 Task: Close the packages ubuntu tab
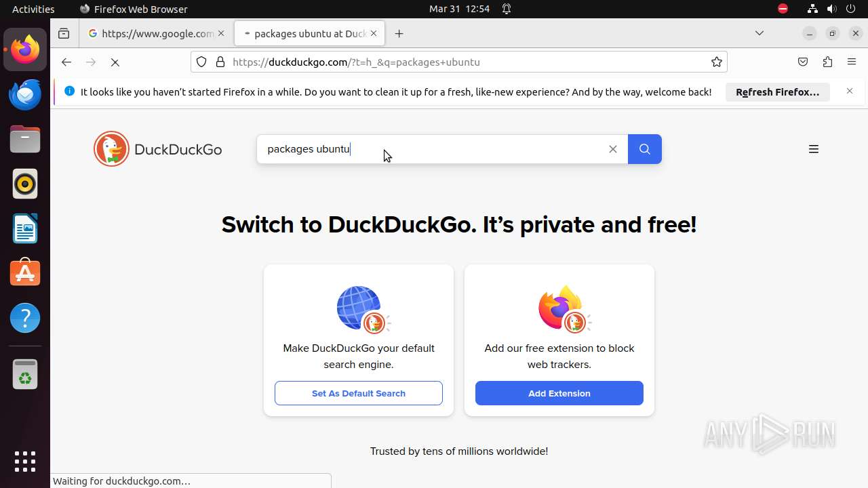(x=374, y=33)
